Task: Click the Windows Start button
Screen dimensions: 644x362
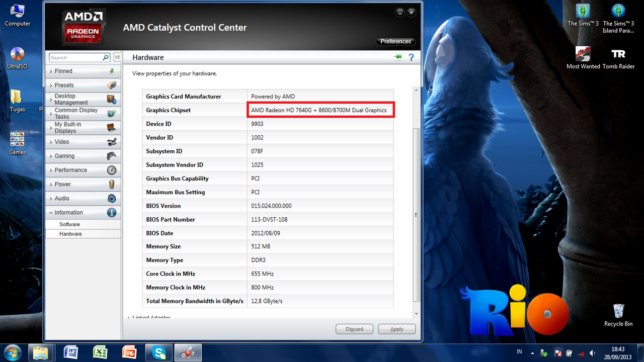Action: (x=12, y=352)
